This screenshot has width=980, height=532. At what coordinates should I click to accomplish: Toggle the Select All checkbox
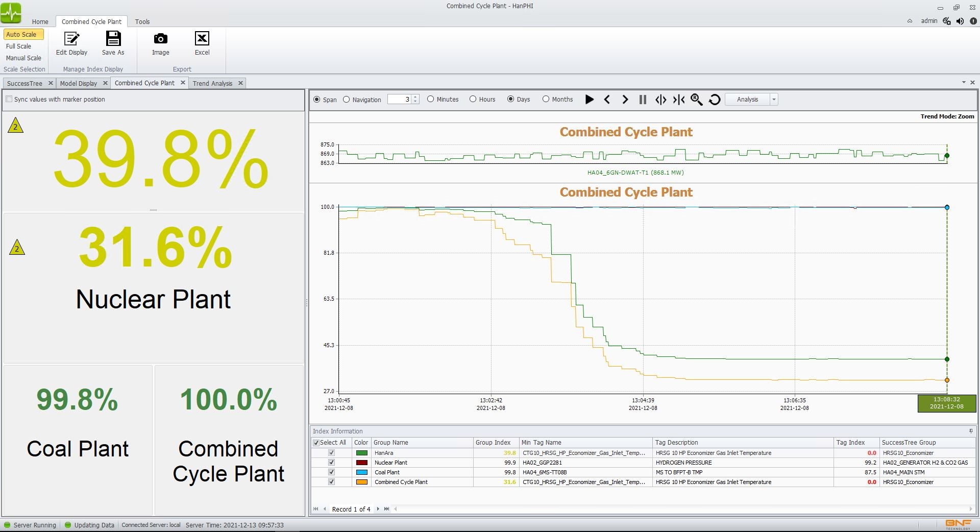(x=316, y=443)
